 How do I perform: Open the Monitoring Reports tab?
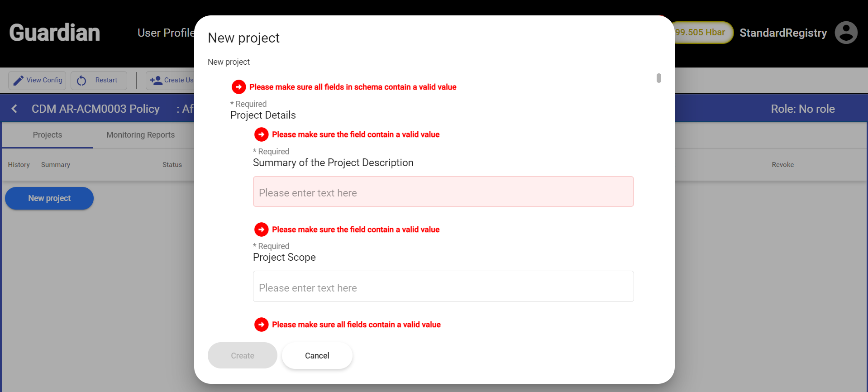140,135
